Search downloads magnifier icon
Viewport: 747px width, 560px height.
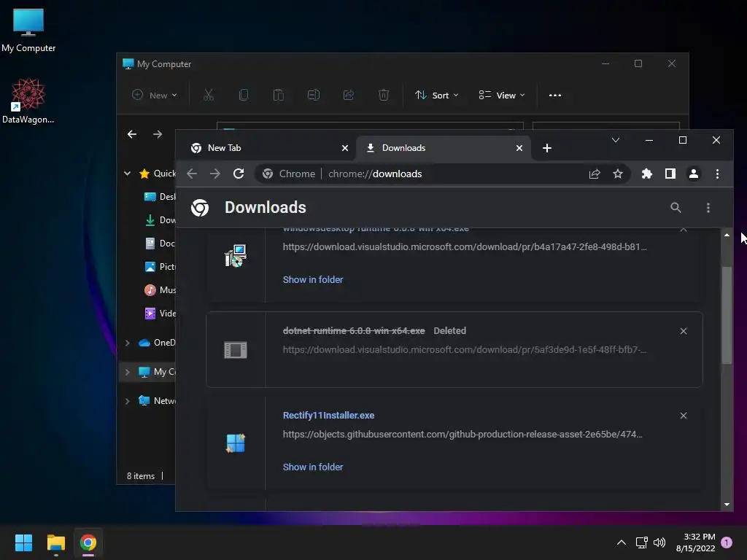676,208
